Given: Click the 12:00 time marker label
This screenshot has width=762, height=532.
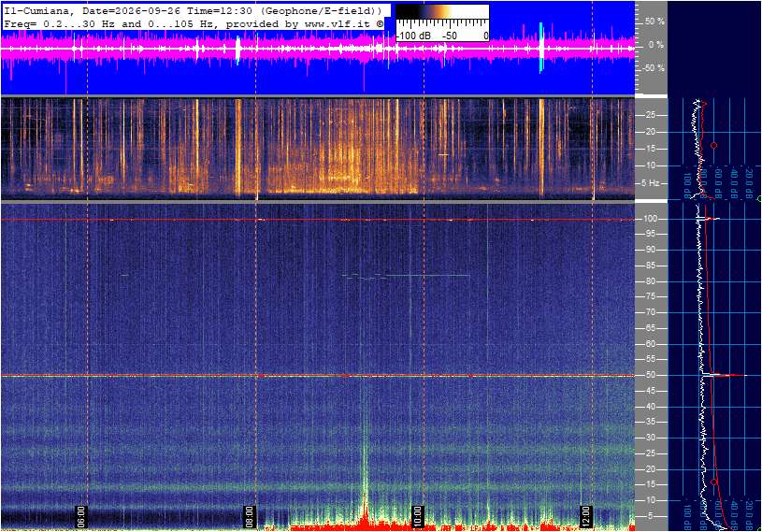Looking at the screenshot, I should click(585, 516).
